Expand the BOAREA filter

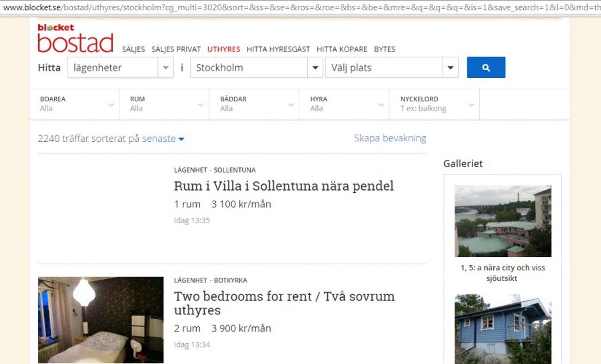coord(74,104)
